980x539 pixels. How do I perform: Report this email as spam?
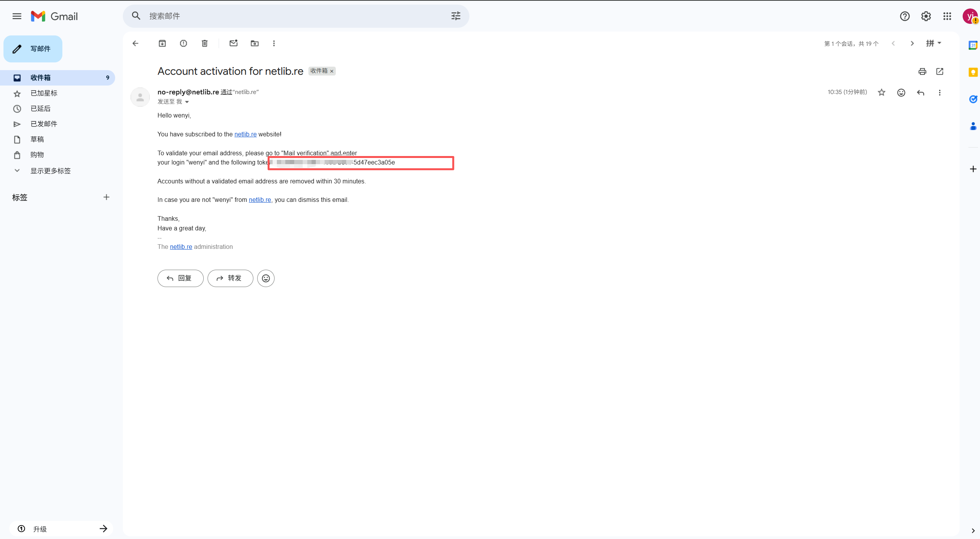(183, 43)
